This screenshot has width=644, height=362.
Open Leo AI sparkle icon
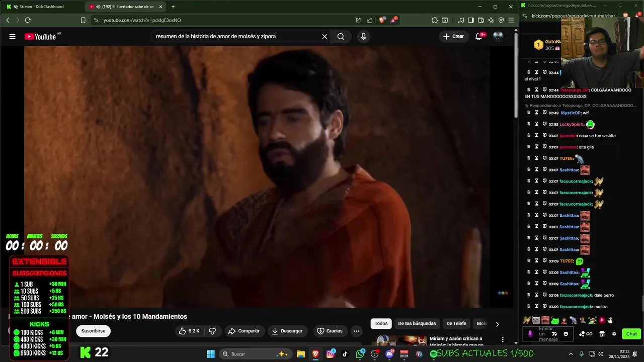point(492,20)
